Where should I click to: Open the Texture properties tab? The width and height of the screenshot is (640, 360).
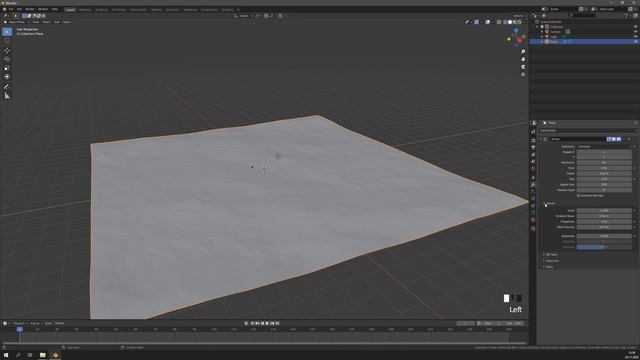(533, 229)
